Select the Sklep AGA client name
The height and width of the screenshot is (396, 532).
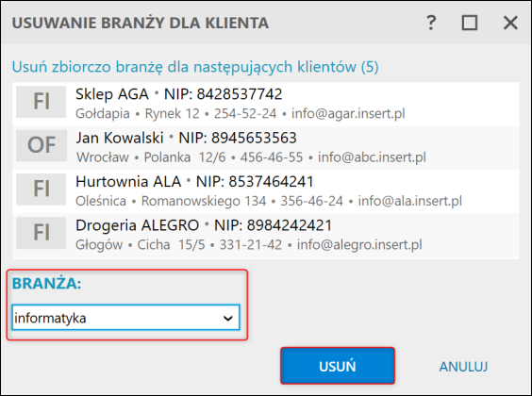click(112, 94)
